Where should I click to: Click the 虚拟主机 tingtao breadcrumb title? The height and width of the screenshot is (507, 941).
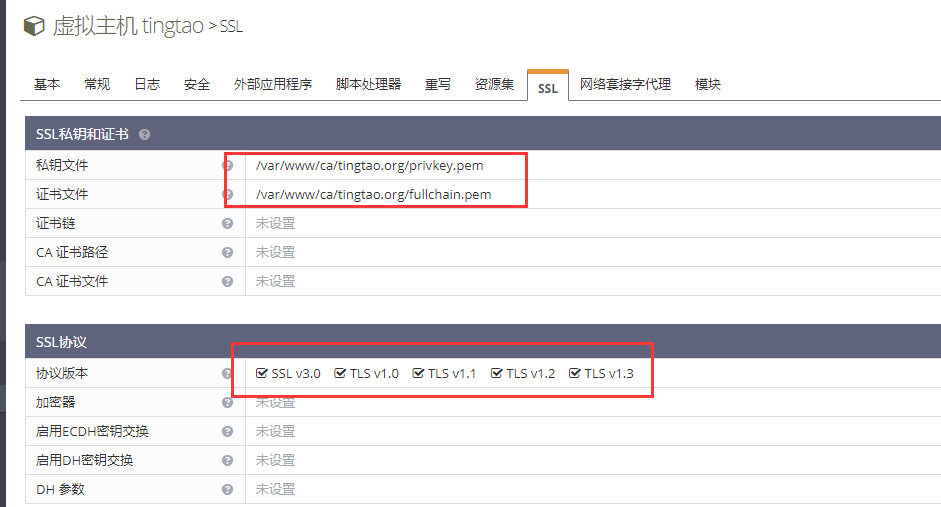coord(128,26)
